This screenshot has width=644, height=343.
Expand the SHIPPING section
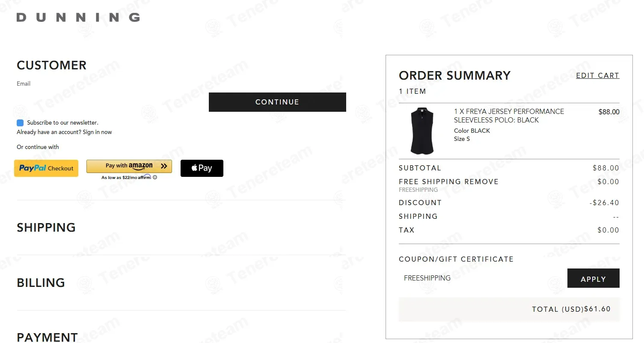pyautogui.click(x=46, y=227)
